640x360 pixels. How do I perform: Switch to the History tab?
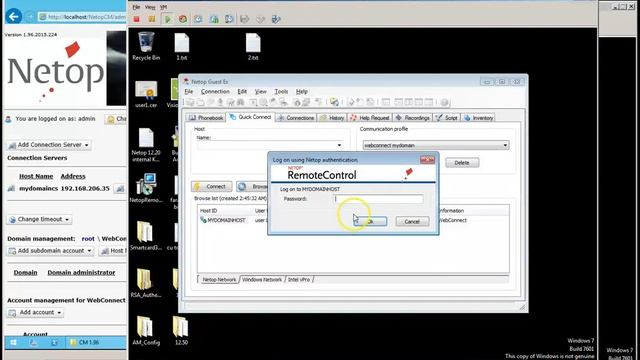pos(332,118)
